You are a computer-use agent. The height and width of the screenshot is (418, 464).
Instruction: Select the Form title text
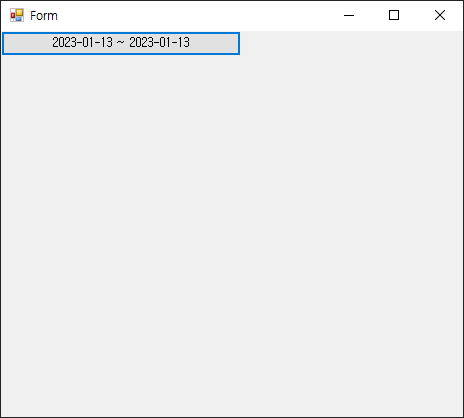point(44,16)
